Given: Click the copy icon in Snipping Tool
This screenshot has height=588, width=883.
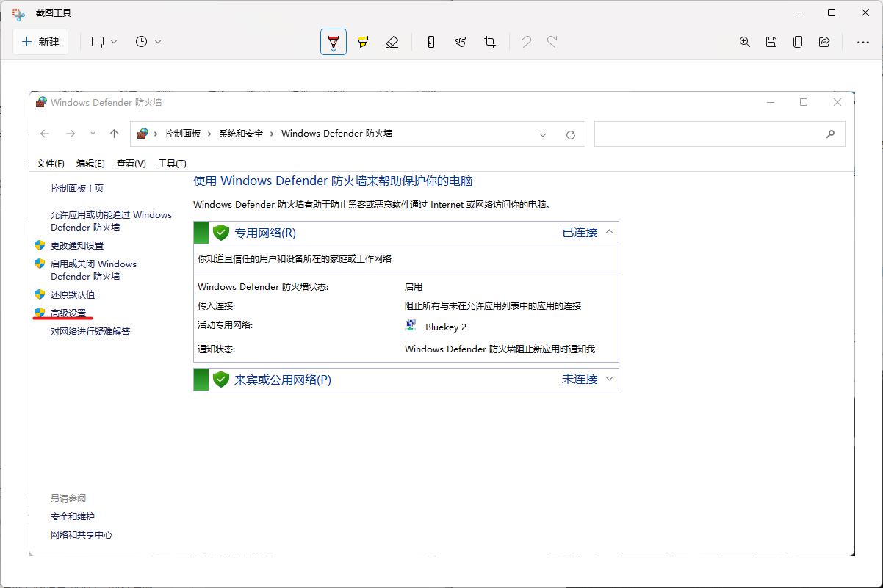Looking at the screenshot, I should tap(798, 42).
